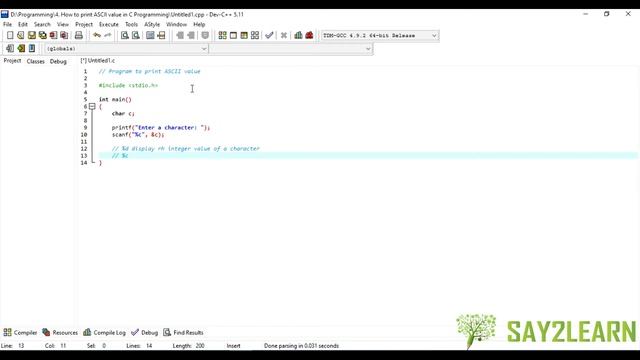
Task: Click the red Delete Profiling Information icon
Action: coord(309,36)
